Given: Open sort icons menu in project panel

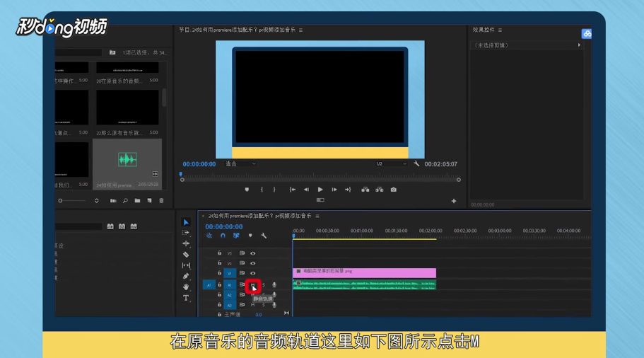Looking at the screenshot, I should [97, 200].
